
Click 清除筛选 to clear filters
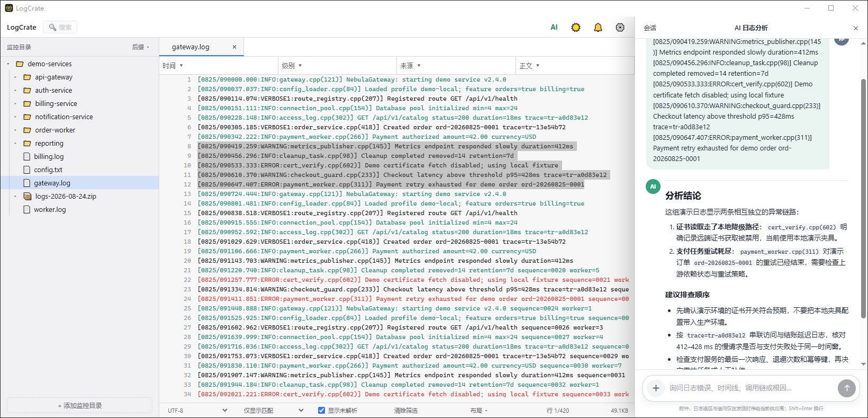pos(406,410)
